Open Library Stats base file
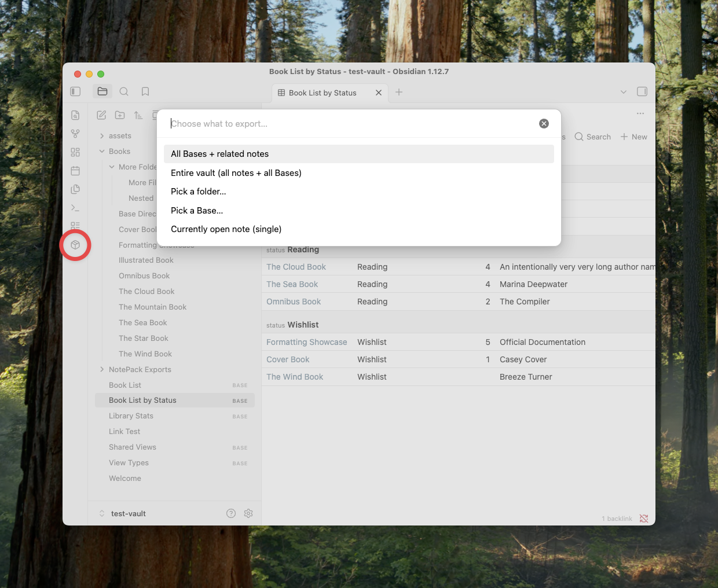Viewport: 718px width, 588px height. click(175, 416)
